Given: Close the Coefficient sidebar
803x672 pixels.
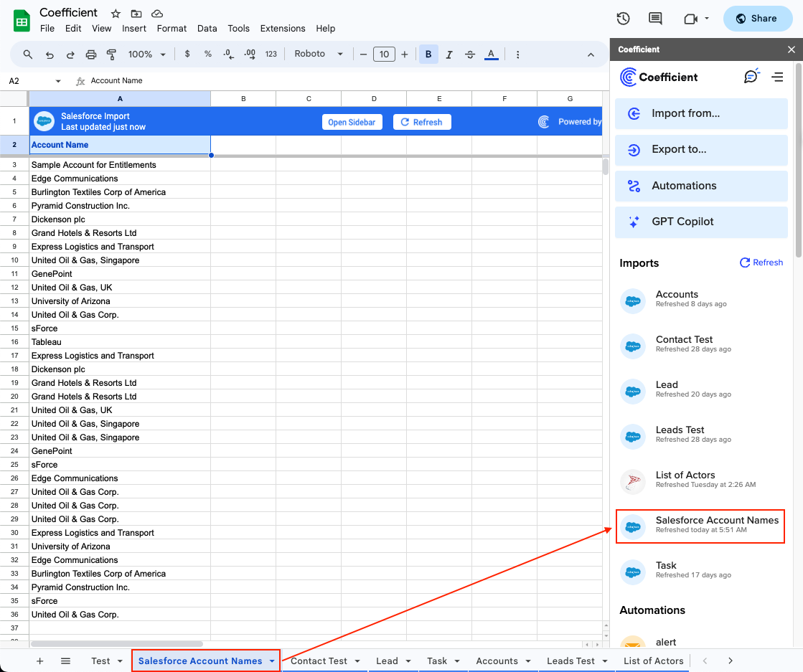Looking at the screenshot, I should pos(792,49).
